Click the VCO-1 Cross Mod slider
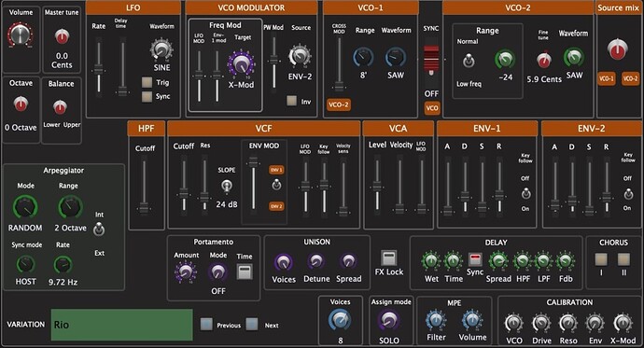644x348 pixels. [339, 63]
